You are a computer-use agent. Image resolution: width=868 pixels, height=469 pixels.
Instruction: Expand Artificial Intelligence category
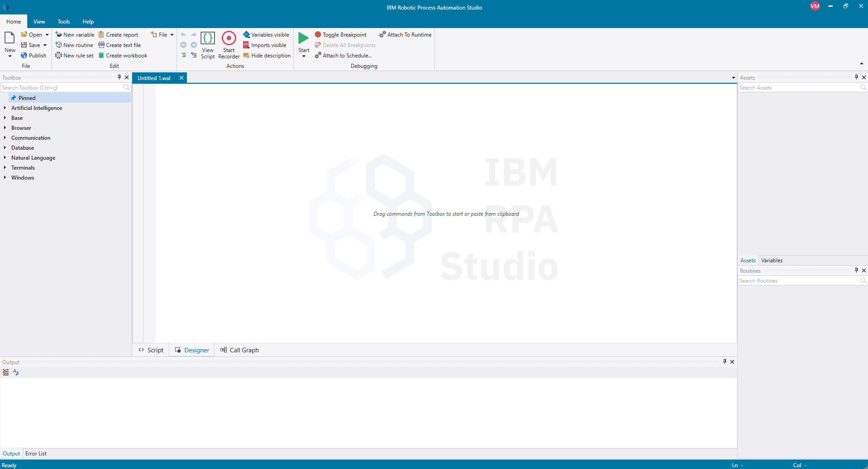(5, 108)
